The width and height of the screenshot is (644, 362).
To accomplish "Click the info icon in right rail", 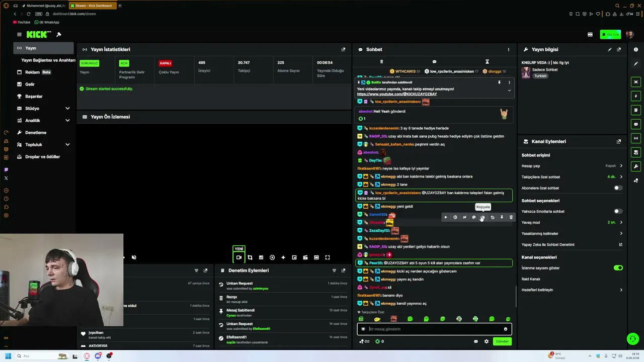I will [x=636, y=49].
